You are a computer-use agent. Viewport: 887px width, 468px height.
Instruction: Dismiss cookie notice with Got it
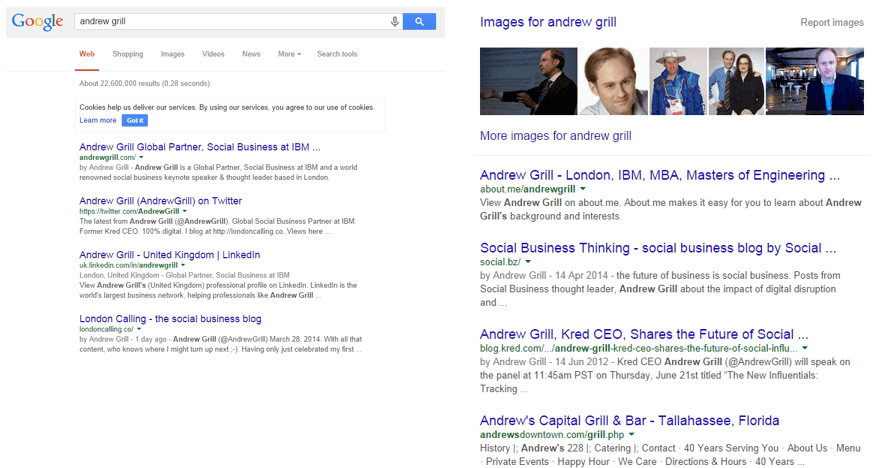coord(135,120)
